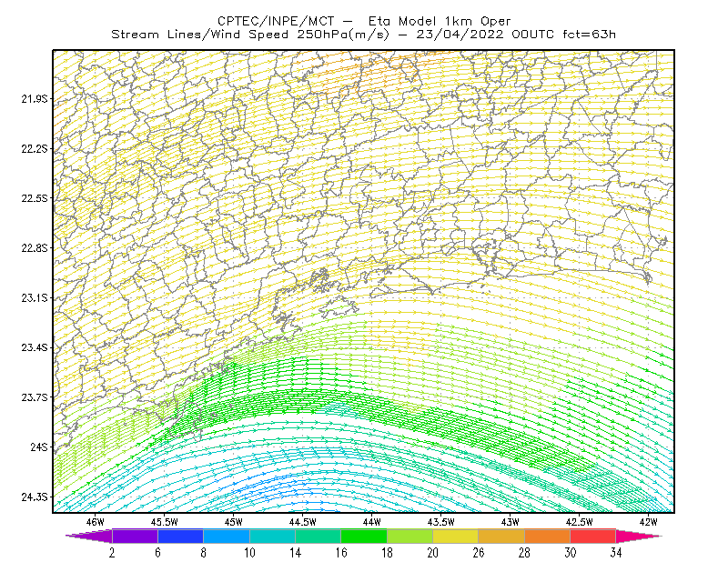
Task: Click the yellow-green 18-20 legend swatch
Action: [409, 536]
